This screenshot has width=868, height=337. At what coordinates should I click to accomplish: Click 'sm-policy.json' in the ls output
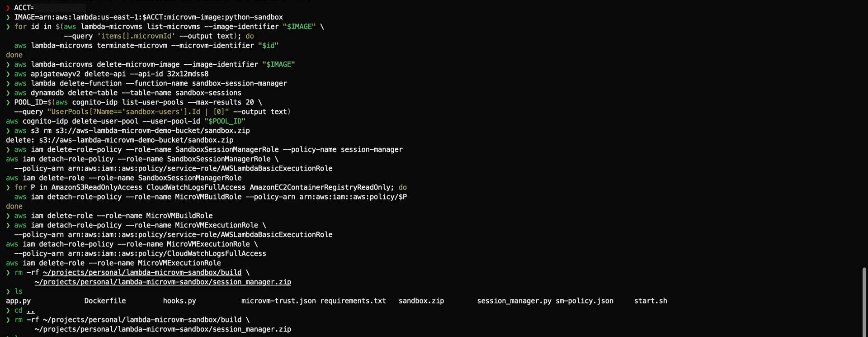click(585, 301)
